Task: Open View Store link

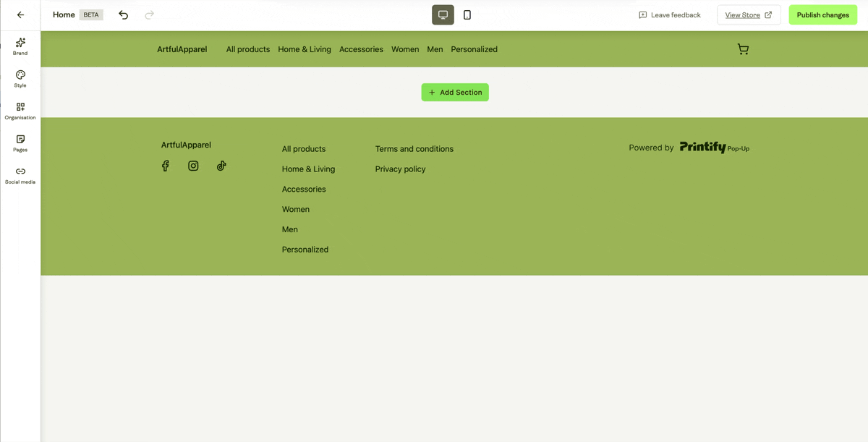Action: (749, 14)
